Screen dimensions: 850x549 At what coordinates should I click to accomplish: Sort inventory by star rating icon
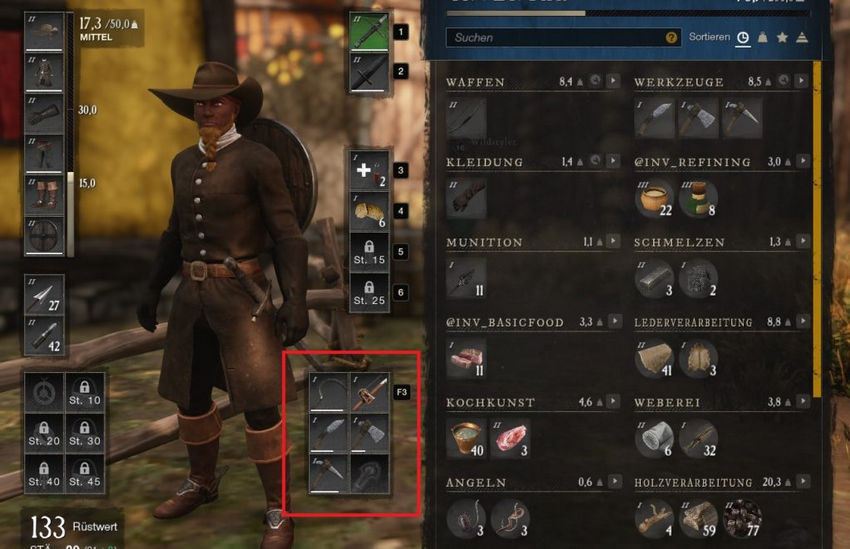pos(782,37)
